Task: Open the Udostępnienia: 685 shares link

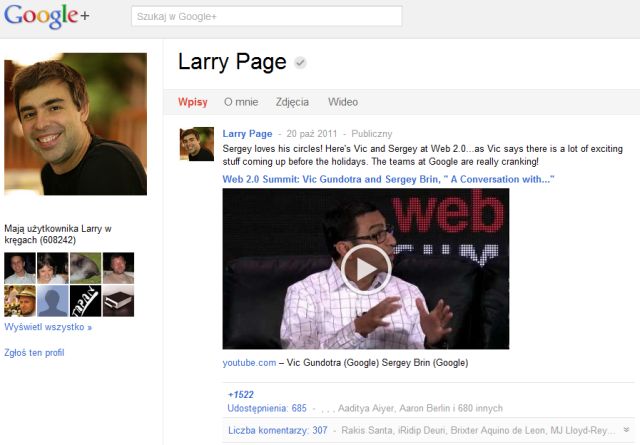Action: 267,408
